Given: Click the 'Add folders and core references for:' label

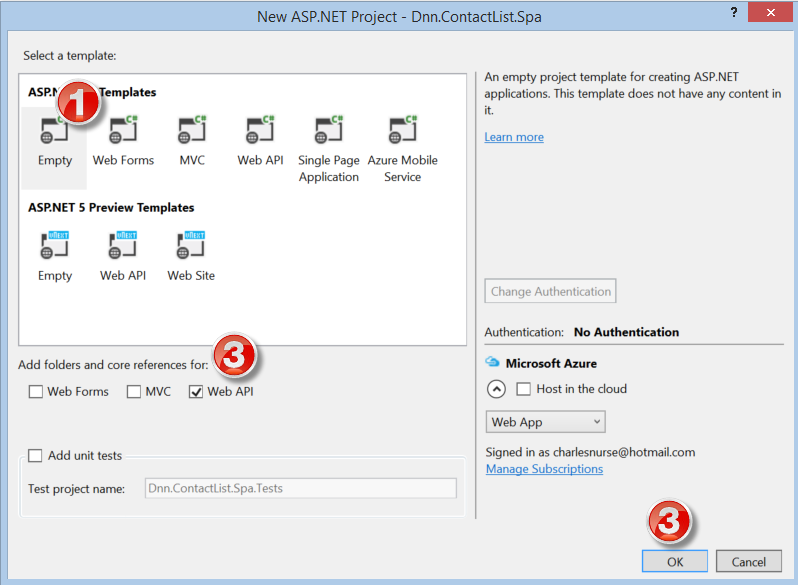Looking at the screenshot, I should (x=113, y=365).
